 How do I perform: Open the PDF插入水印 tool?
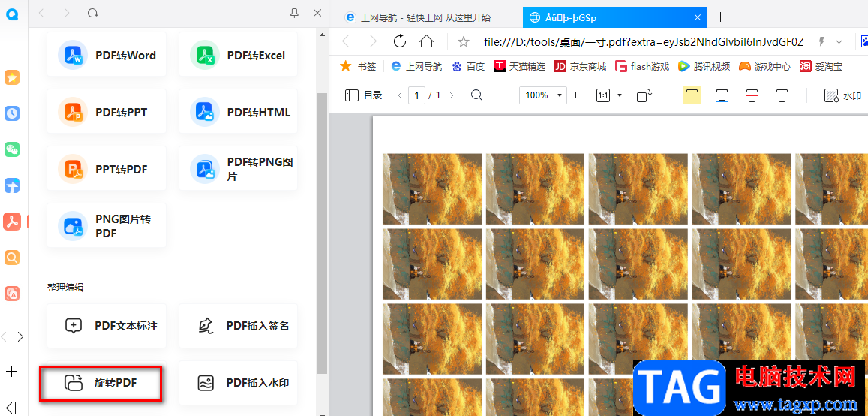(238, 383)
